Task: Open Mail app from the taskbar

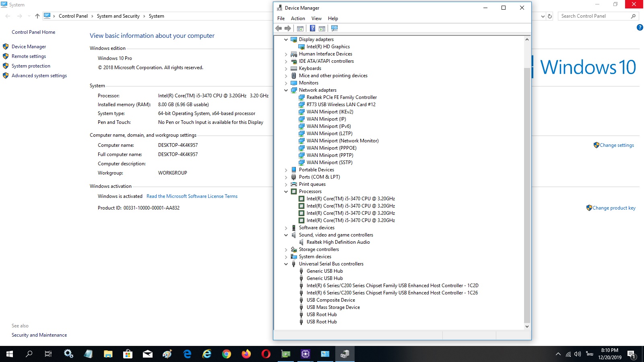Action: [148, 354]
